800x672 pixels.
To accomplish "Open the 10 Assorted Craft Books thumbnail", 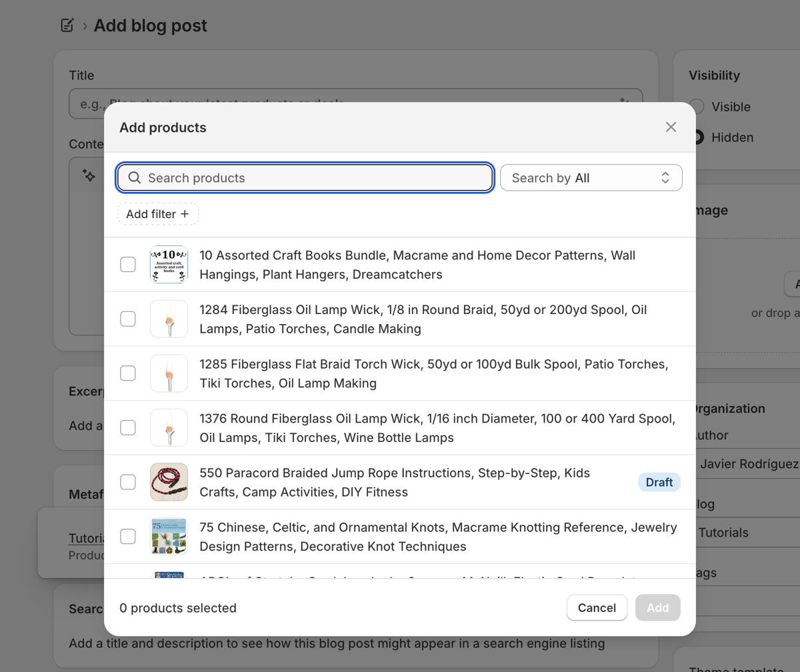I will [169, 265].
